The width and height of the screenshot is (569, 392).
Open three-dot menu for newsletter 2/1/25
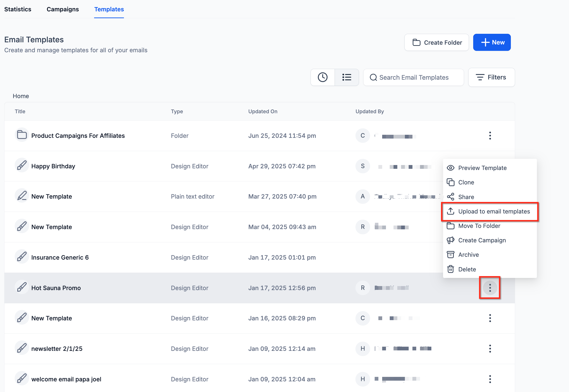tap(490, 348)
